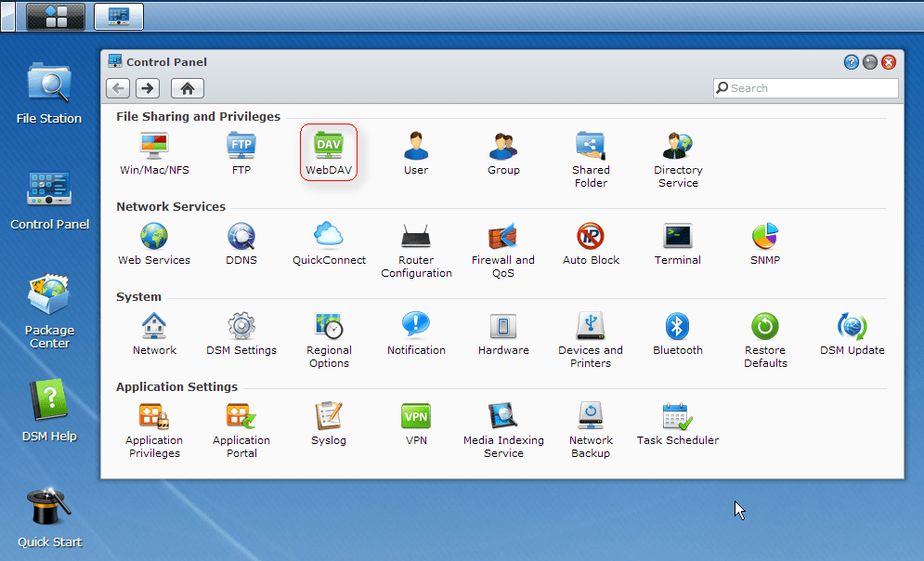Viewport: 924px width, 561px height.
Task: Launch the Terminal settings
Action: click(x=677, y=241)
